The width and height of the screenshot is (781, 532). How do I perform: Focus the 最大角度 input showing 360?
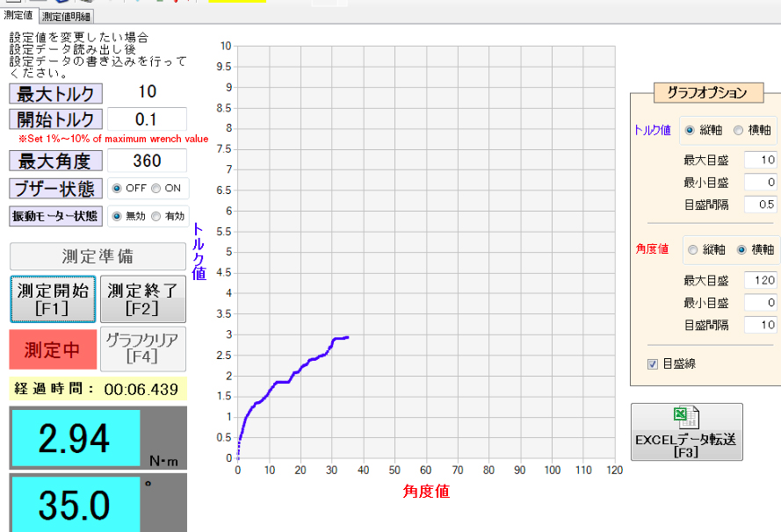[x=147, y=161]
